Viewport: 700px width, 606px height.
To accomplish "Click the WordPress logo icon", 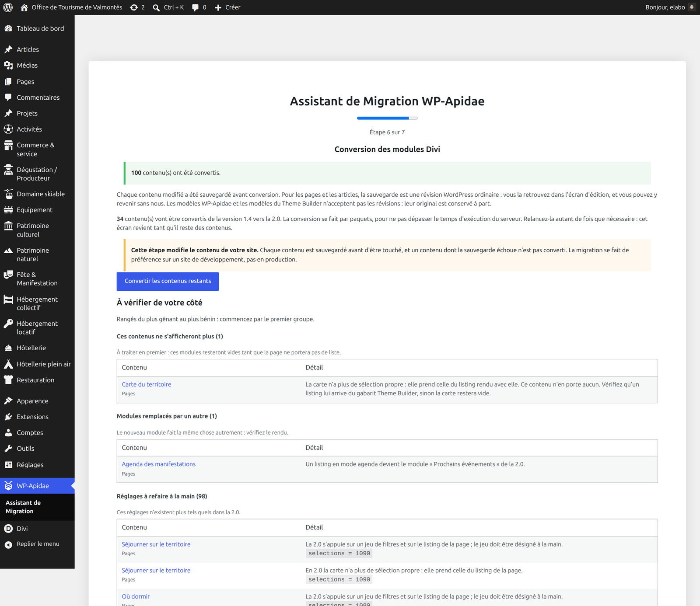I will point(8,7).
